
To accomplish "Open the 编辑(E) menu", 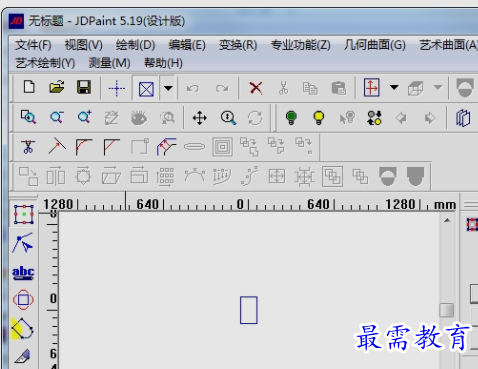I will (187, 45).
